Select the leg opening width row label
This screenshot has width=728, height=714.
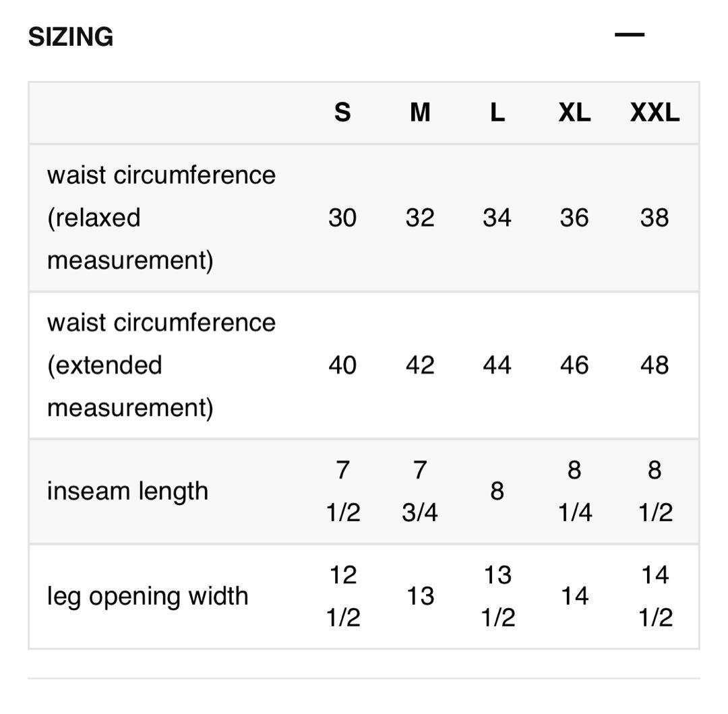pyautogui.click(x=148, y=596)
